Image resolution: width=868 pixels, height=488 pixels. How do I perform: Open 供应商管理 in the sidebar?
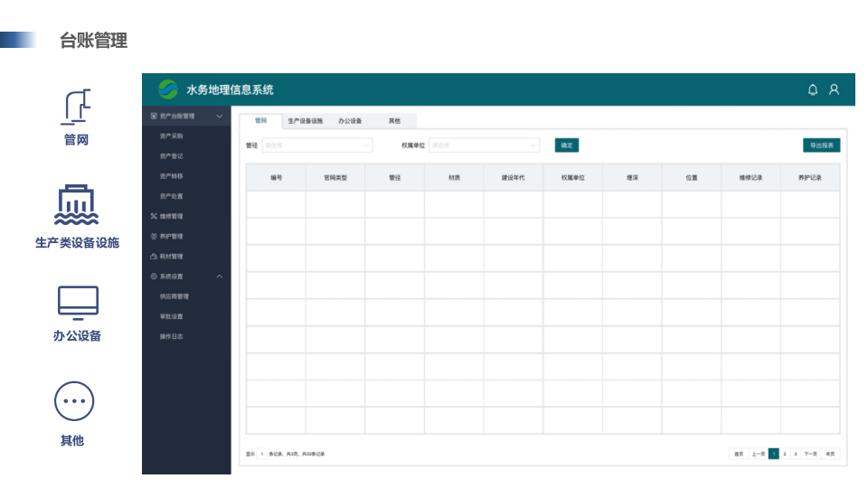click(175, 296)
